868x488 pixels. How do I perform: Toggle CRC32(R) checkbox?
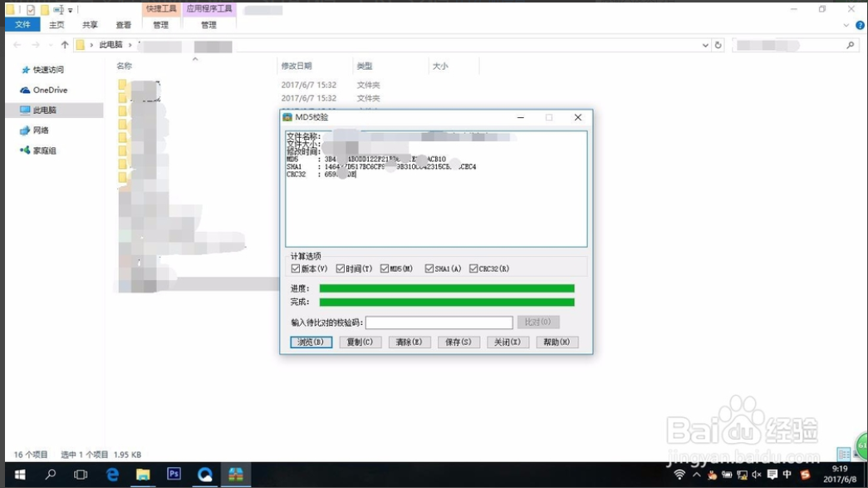tap(473, 269)
